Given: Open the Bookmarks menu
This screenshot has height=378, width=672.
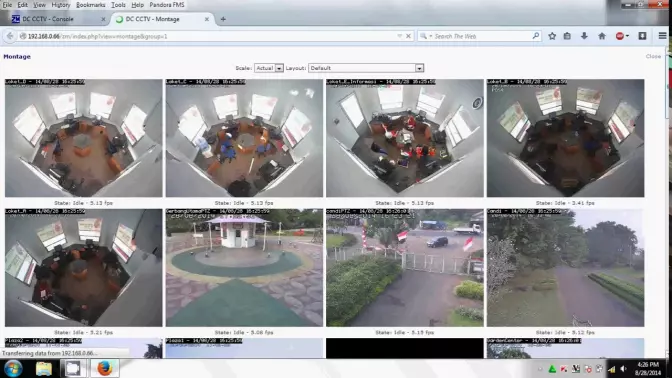Looking at the screenshot, I should [90, 5].
